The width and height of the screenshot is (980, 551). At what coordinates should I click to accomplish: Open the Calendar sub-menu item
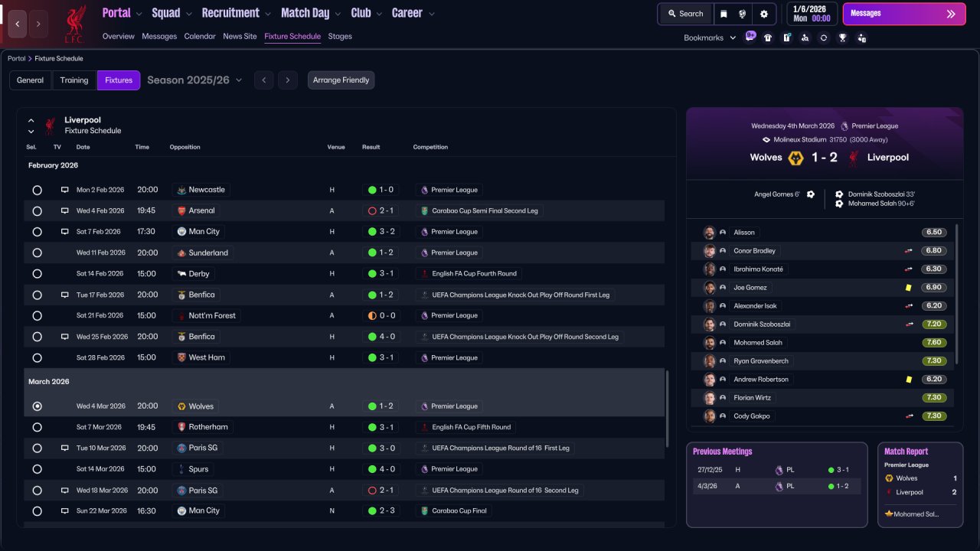coord(200,36)
